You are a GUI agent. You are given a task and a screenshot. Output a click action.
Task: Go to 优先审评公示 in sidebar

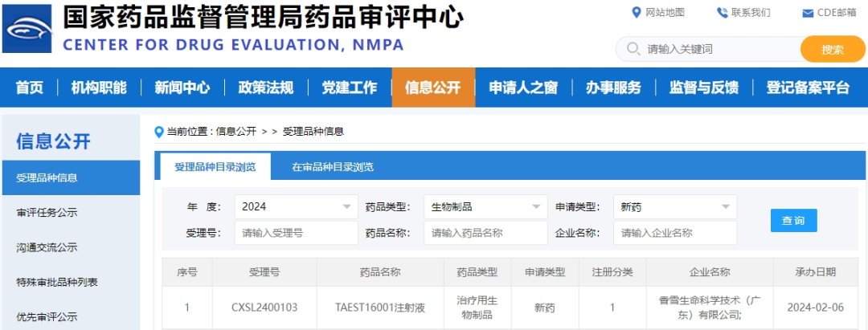[47, 316]
